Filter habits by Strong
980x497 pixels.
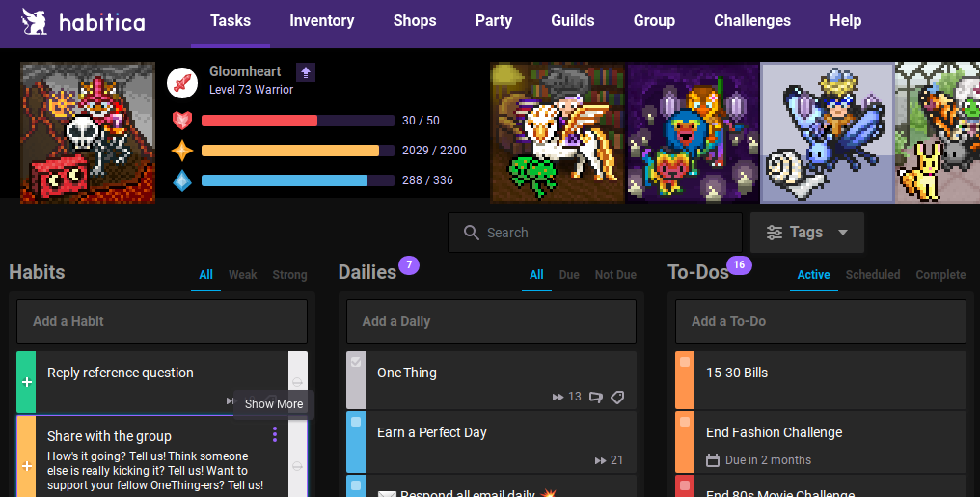pyautogui.click(x=289, y=275)
